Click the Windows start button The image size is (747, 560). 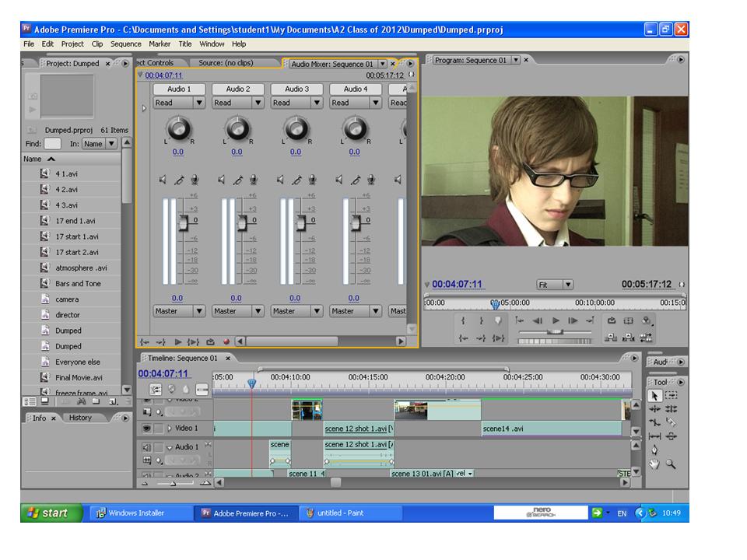coord(51,513)
